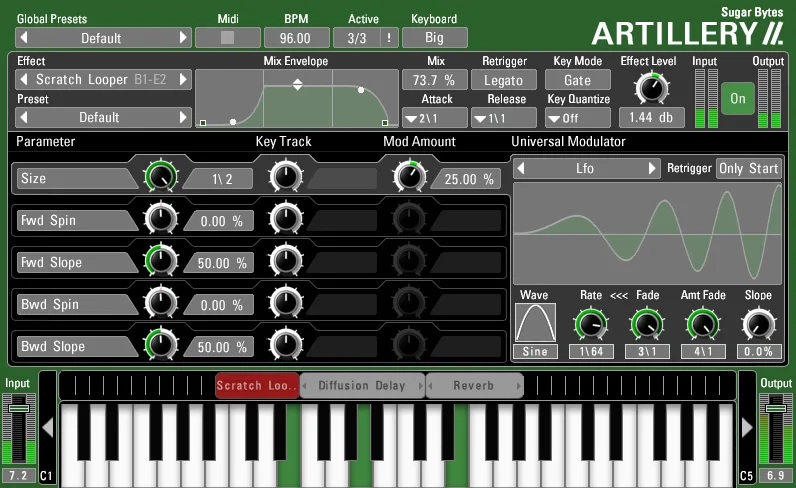Select the Reverb effect zone
This screenshot has height=488, width=796.
tap(474, 386)
